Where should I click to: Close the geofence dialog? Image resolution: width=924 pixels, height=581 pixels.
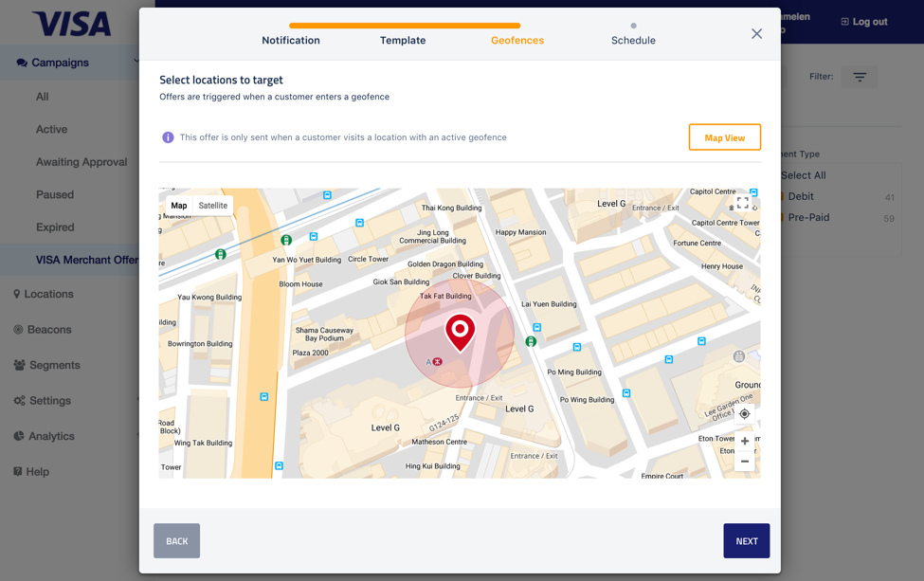pos(756,33)
